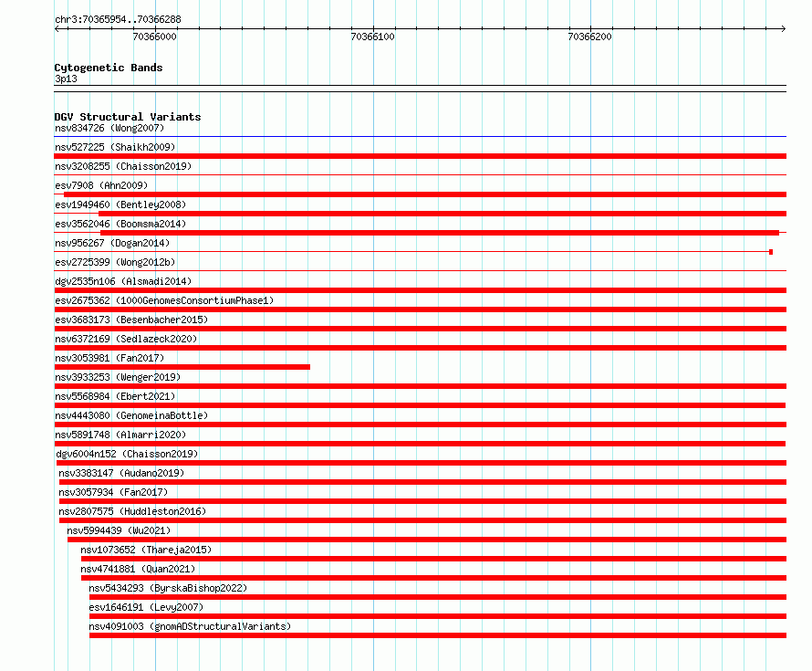Click nsv5994439 (Wu2021) label
The width and height of the screenshot is (812, 671).
point(119,530)
